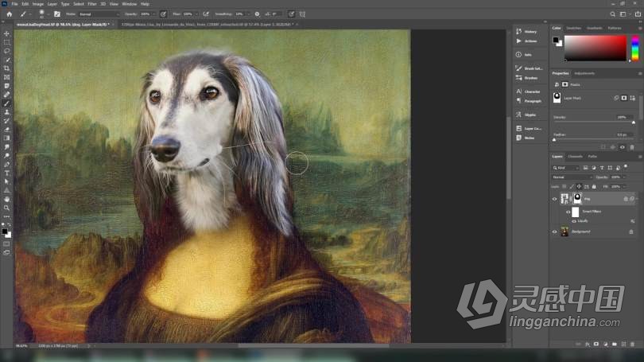Open the Actions panel
644x362 pixels.
pos(527,41)
